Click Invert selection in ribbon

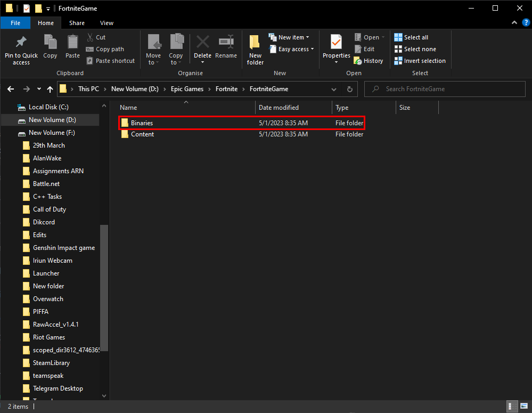pos(420,61)
